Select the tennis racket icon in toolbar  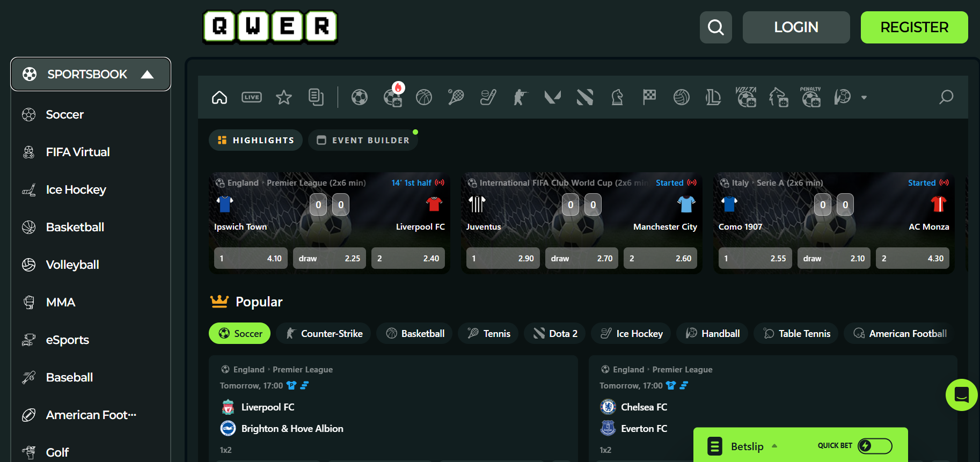point(456,97)
